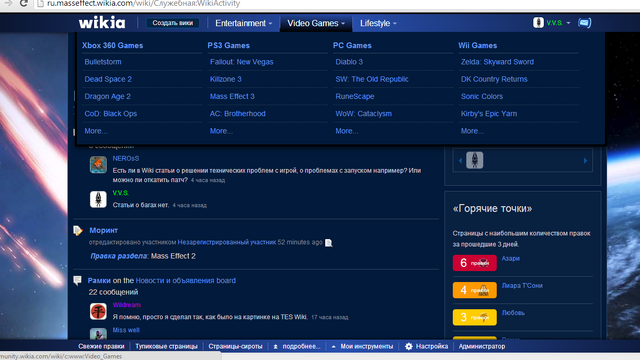Open Wii Games category
Image resolution: width=640 pixels, height=360 pixels.
pyautogui.click(x=478, y=45)
